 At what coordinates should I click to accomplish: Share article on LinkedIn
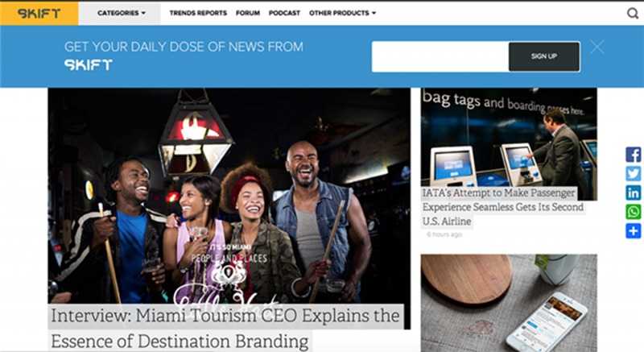point(634,193)
